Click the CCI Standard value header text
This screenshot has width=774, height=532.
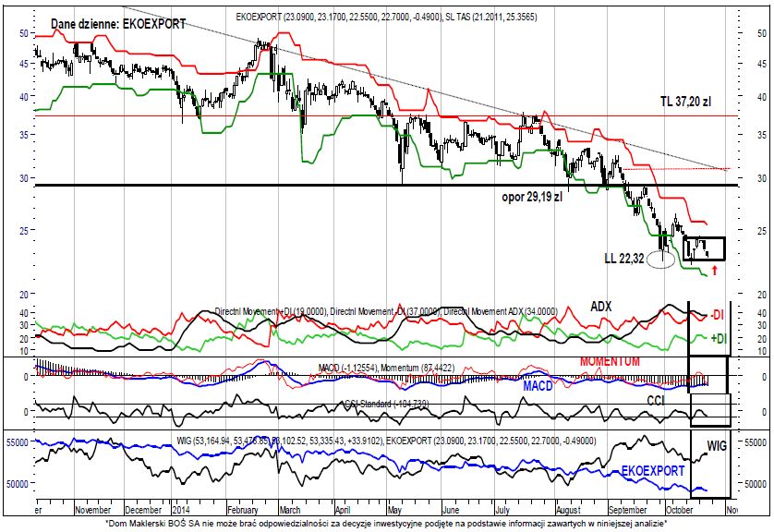tap(386, 404)
